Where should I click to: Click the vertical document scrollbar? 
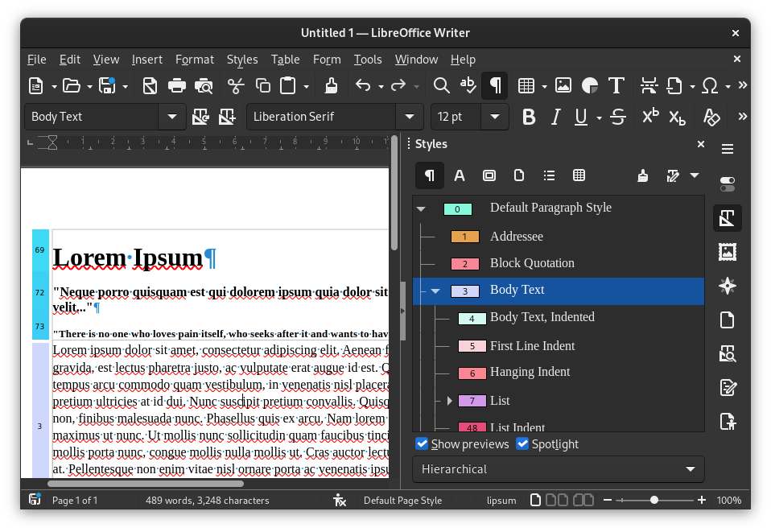click(395, 241)
